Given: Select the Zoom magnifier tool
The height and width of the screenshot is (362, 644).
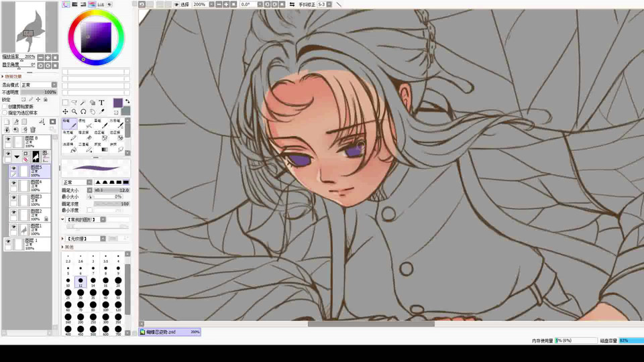Looking at the screenshot, I should coord(74,112).
